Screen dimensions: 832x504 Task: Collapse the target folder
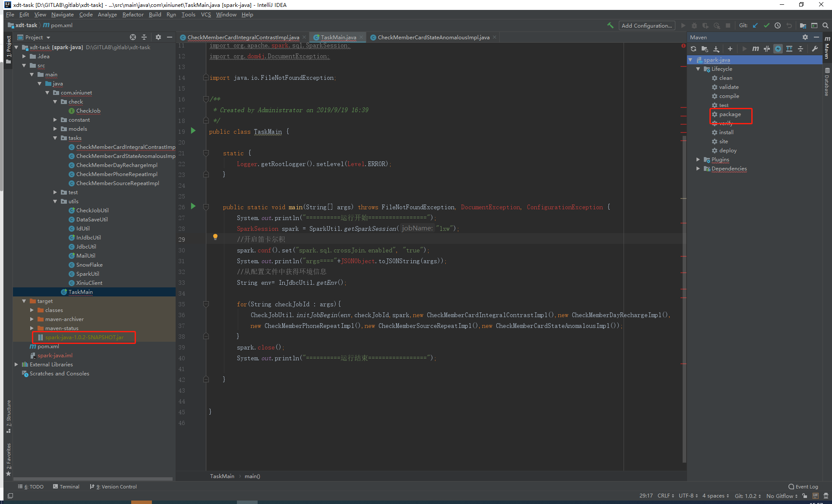point(24,301)
